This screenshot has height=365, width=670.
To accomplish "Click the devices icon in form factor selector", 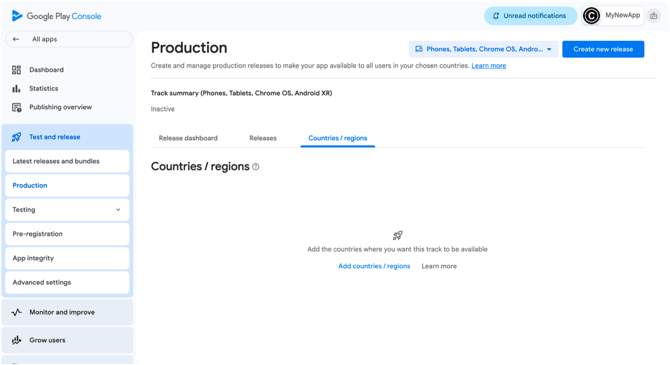I will pyautogui.click(x=419, y=49).
